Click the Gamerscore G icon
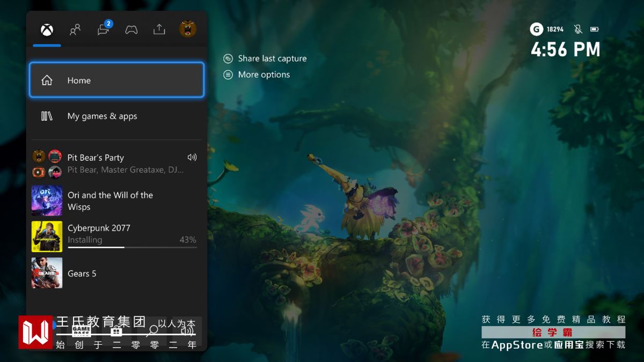 click(x=536, y=29)
